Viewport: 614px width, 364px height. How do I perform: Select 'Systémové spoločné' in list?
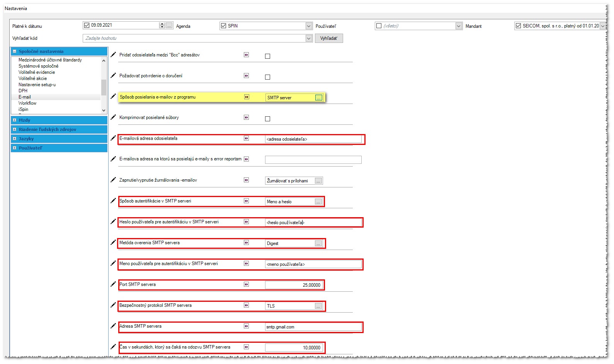pyautogui.click(x=38, y=66)
